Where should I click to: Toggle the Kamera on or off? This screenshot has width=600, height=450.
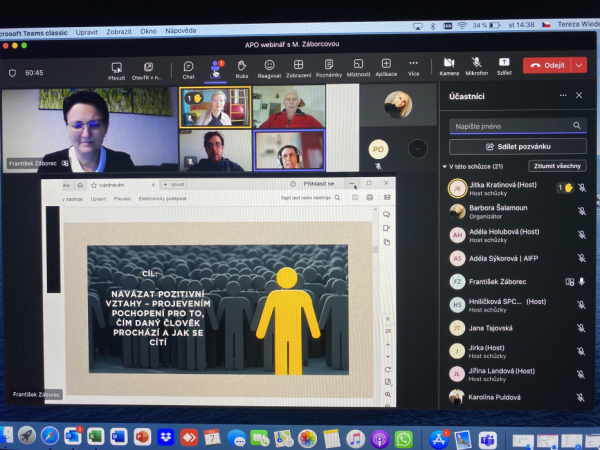coord(449,66)
